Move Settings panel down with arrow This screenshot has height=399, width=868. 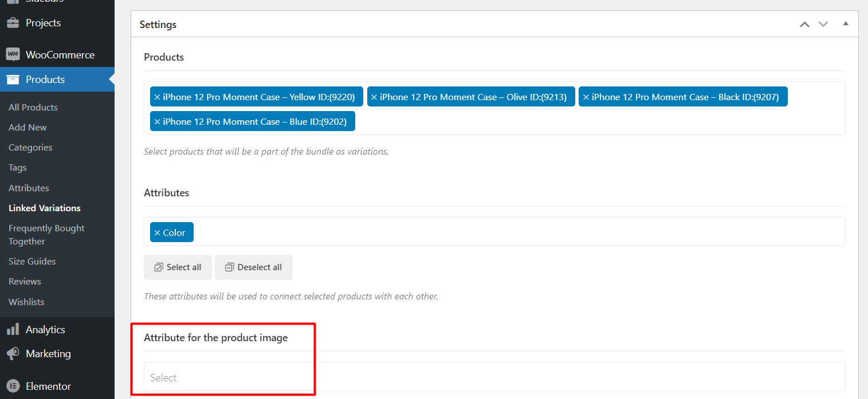tap(823, 25)
